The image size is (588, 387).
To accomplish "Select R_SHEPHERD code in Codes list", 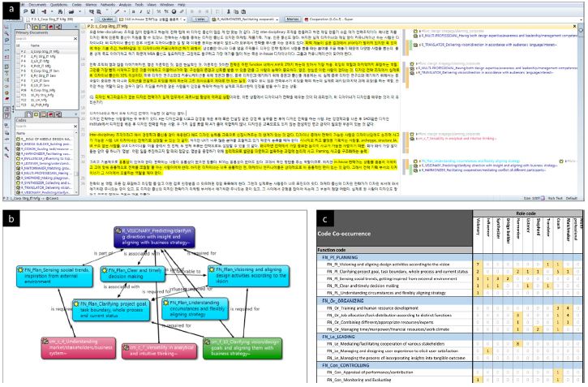I will 45,178.
